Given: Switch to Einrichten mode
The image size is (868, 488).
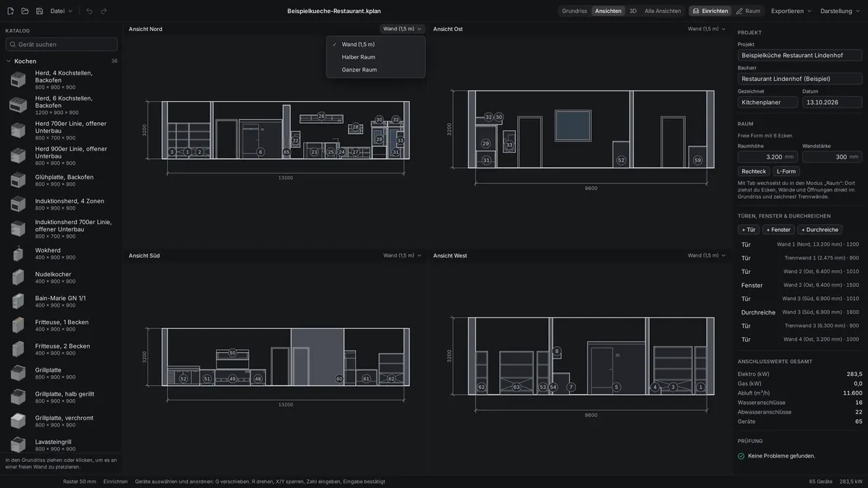Looking at the screenshot, I should click(710, 11).
